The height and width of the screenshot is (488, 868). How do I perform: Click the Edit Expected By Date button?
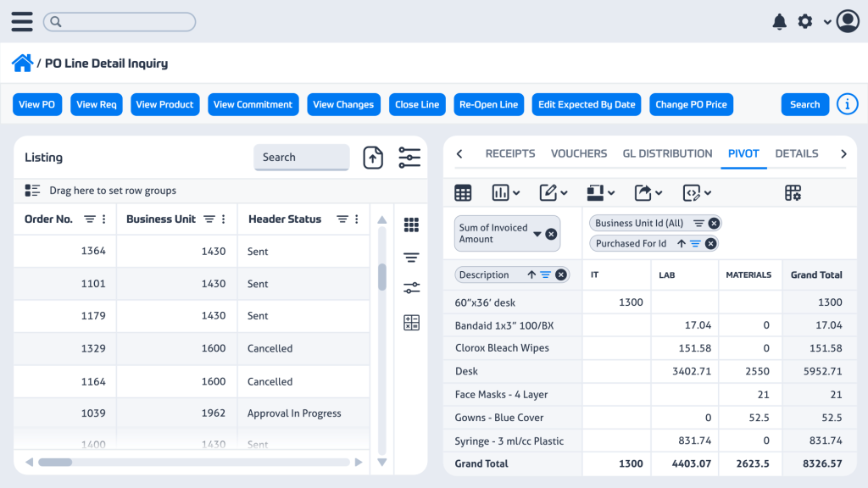click(587, 104)
